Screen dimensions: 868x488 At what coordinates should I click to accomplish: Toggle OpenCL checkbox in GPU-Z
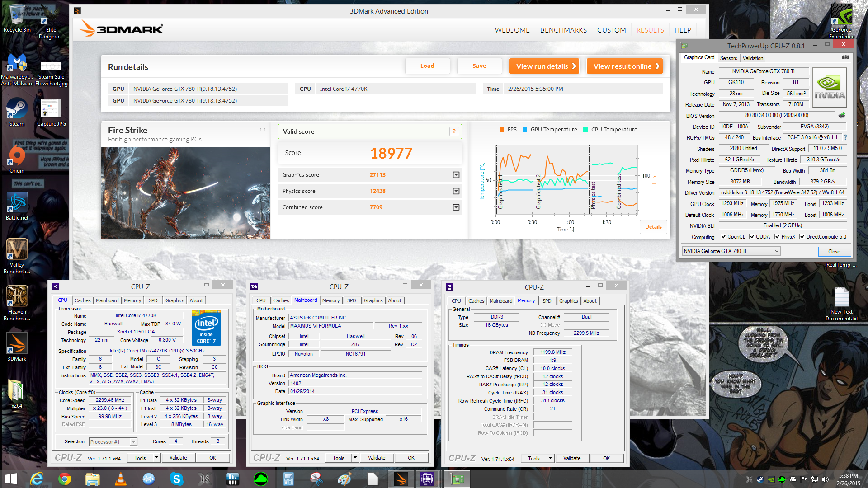click(723, 237)
